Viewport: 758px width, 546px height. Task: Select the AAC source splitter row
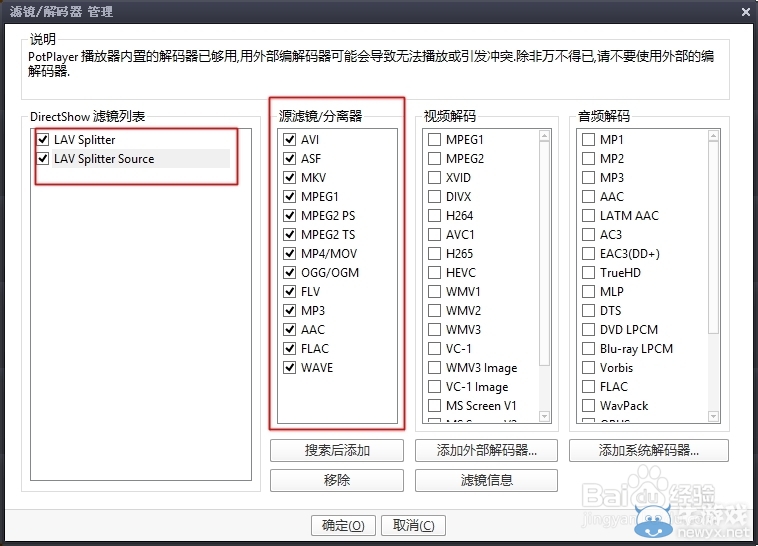click(313, 330)
